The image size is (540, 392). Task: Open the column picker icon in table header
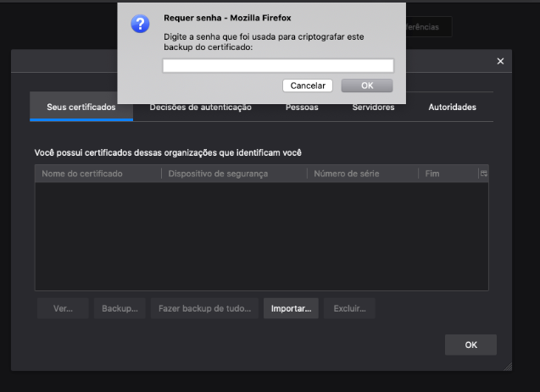pyautogui.click(x=483, y=174)
